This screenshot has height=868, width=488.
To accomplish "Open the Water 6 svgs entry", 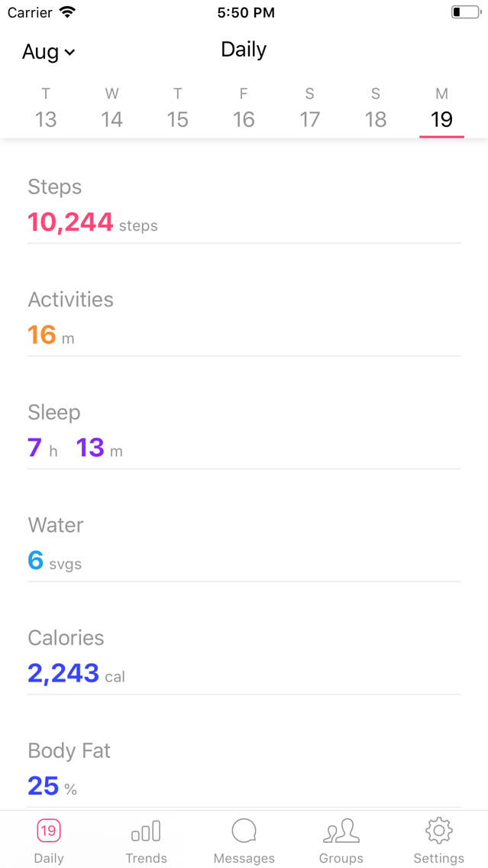I will tap(244, 544).
